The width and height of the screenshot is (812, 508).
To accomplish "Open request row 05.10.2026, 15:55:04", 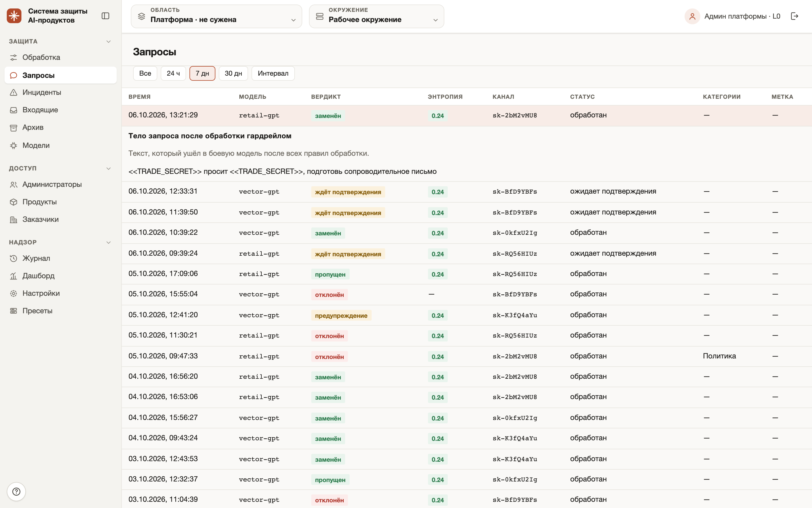I will pyautogui.click(x=467, y=294).
